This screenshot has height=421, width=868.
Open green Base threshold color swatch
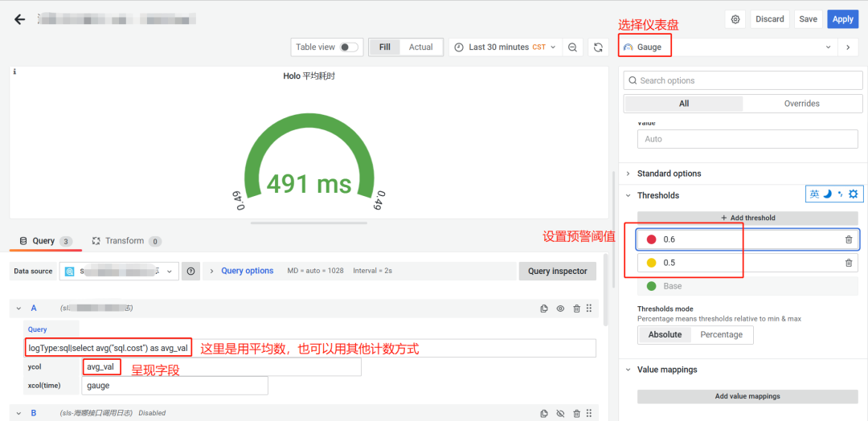(x=652, y=286)
